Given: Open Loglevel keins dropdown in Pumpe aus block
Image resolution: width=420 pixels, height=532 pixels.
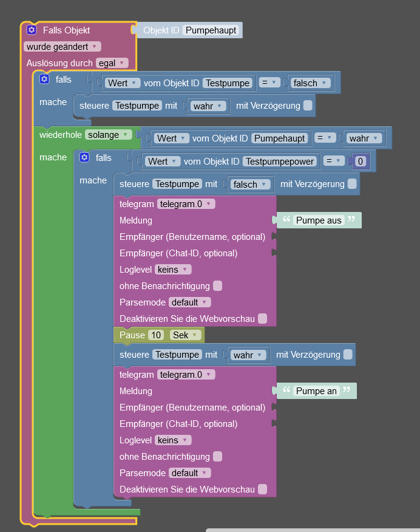Looking at the screenshot, I should (173, 270).
